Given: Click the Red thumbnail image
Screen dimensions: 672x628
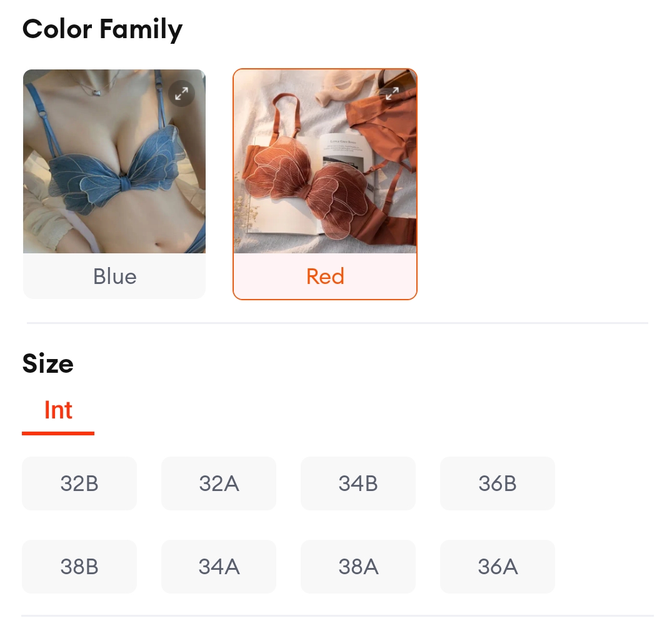Looking at the screenshot, I should [x=325, y=161].
